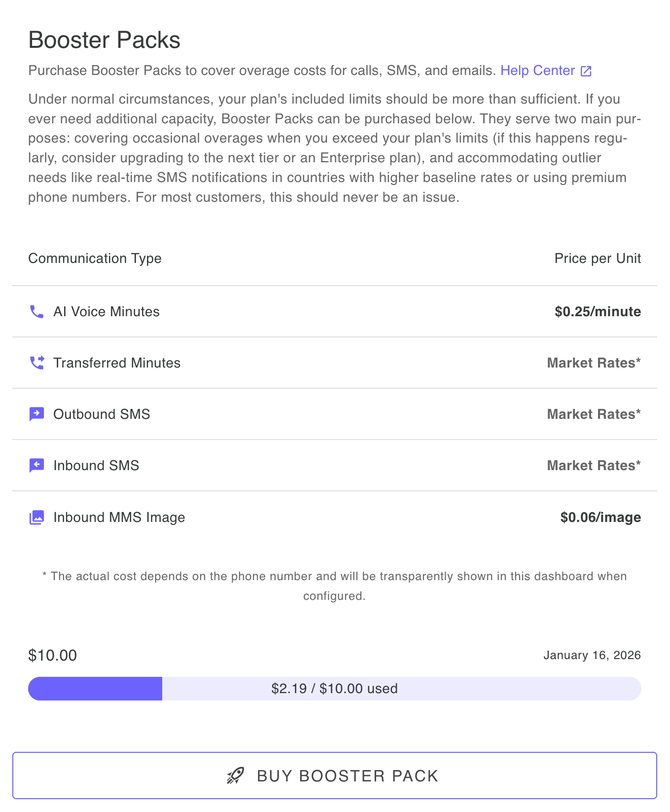Image resolution: width=670 pixels, height=812 pixels.
Task: Click the $10.00 balance amount
Action: (x=52, y=655)
